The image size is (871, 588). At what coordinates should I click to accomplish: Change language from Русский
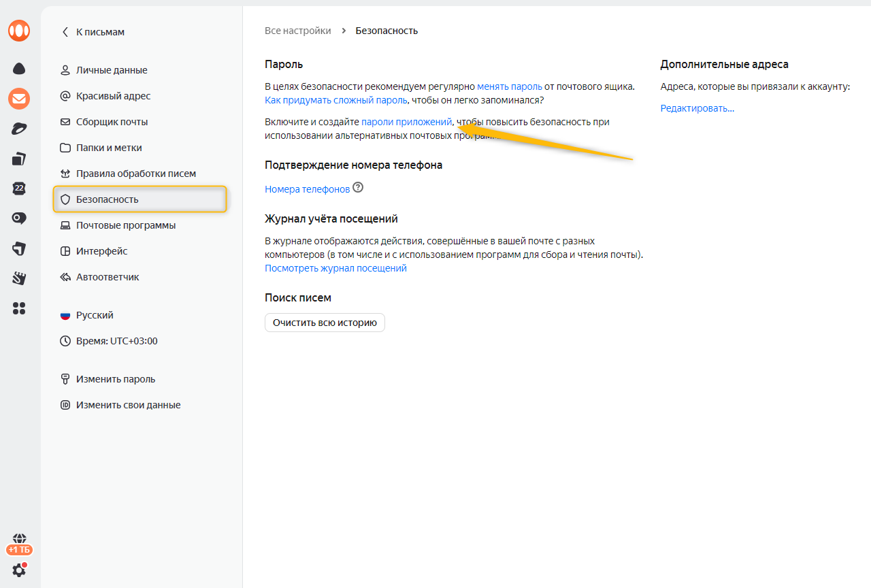[x=95, y=315]
